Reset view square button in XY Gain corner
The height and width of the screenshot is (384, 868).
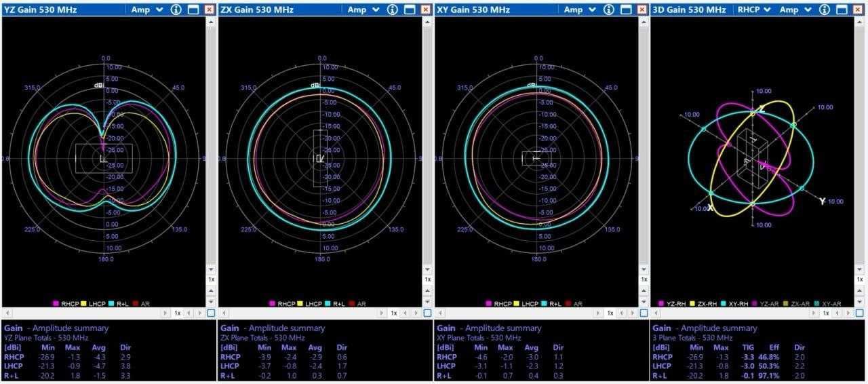[644, 313]
